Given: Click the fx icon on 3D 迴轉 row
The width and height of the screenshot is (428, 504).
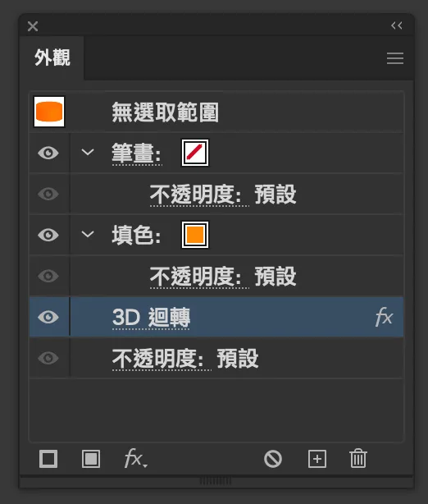Looking at the screenshot, I should click(x=384, y=317).
